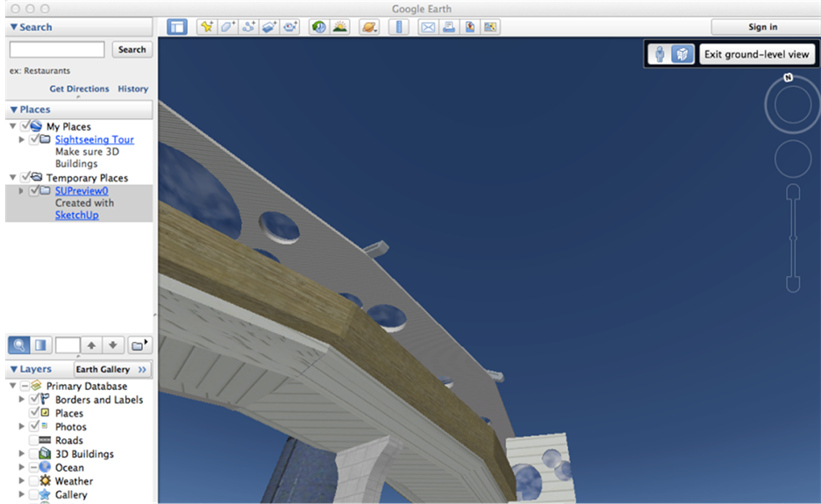Click in the search text field
Viewport: 821px width, 504px height.
57,50
